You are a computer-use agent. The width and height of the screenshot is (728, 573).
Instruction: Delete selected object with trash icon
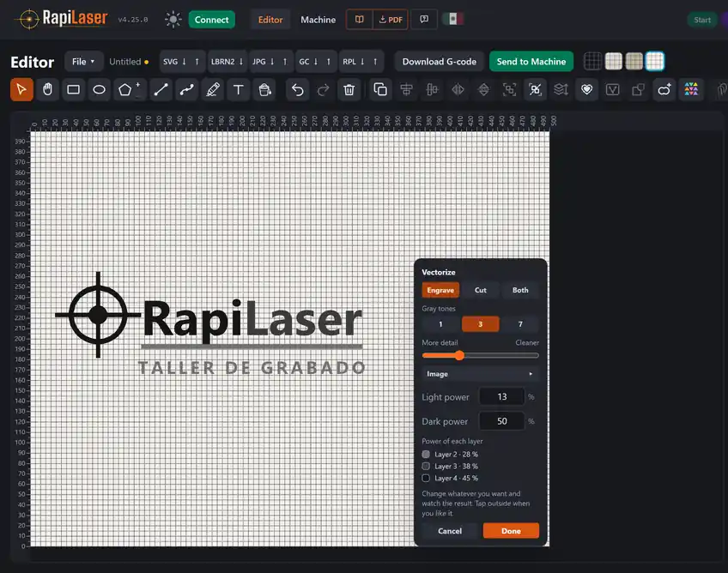coord(349,89)
